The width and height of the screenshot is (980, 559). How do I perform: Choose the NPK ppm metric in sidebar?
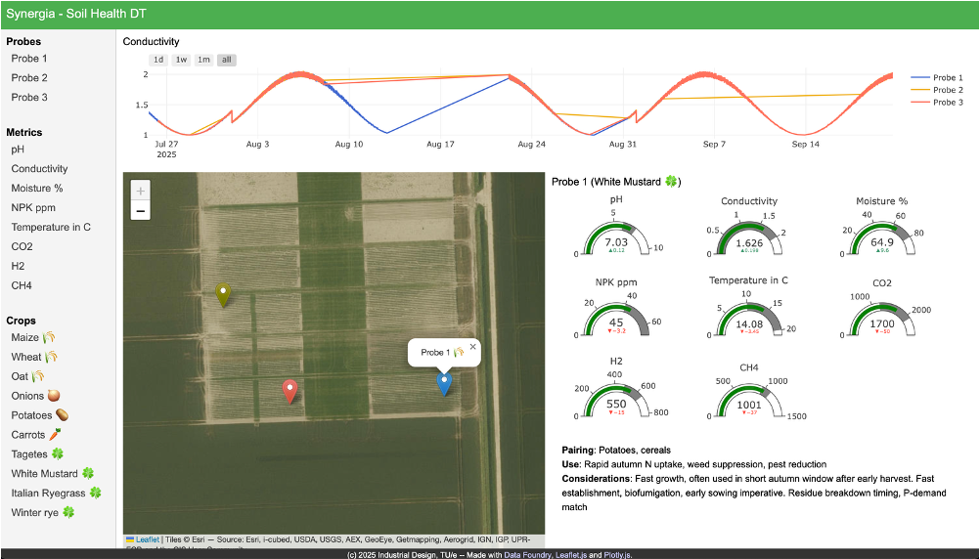click(33, 207)
